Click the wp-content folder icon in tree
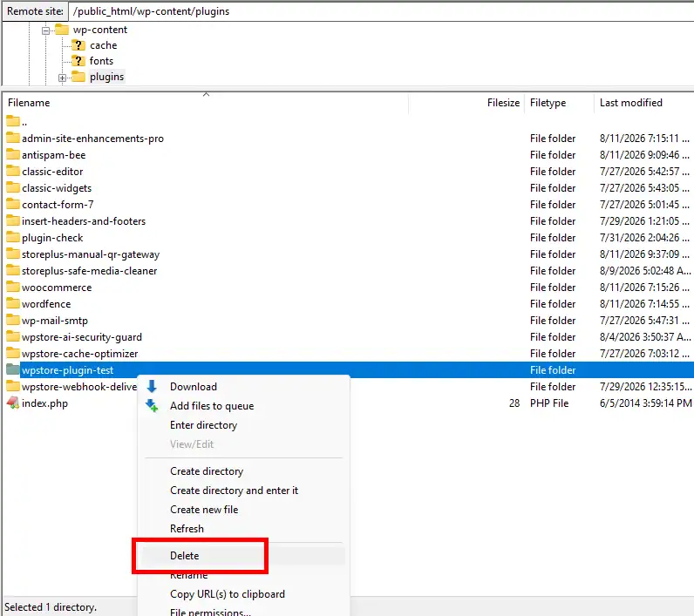694x616 pixels. 62,30
